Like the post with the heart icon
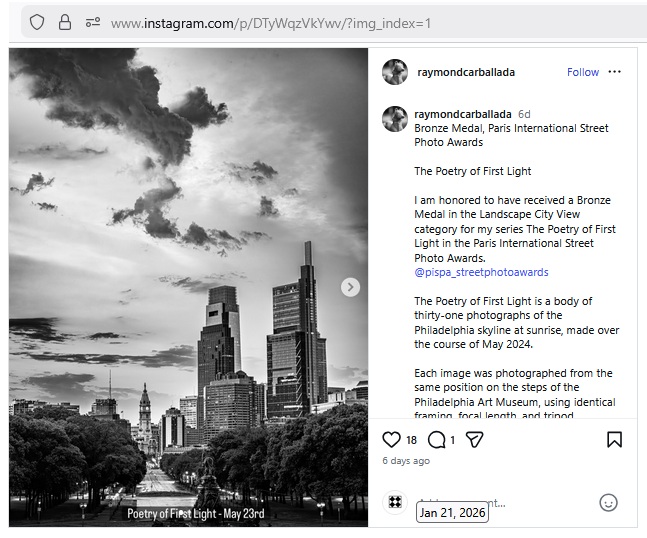The width and height of the screenshot is (647, 538). pos(392,440)
